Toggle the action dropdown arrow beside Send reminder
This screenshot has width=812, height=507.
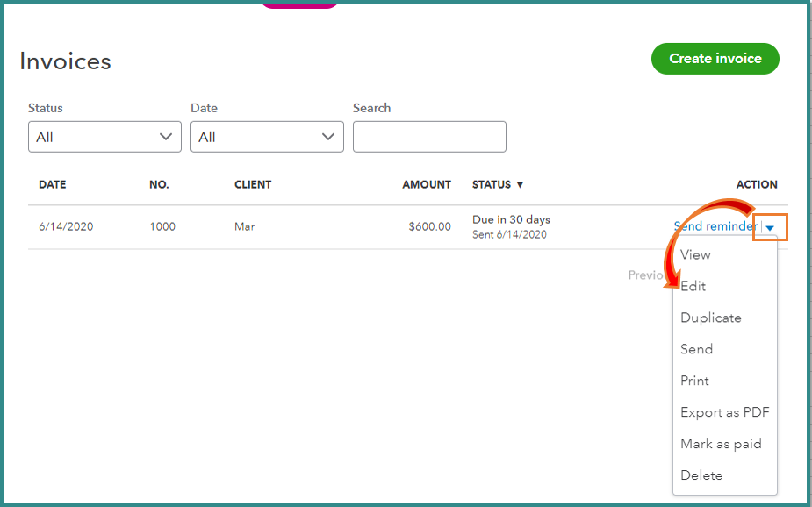point(770,227)
